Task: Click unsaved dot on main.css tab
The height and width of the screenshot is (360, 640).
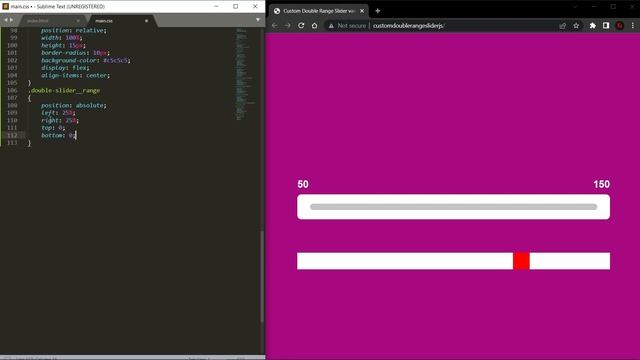Action: tap(147, 21)
